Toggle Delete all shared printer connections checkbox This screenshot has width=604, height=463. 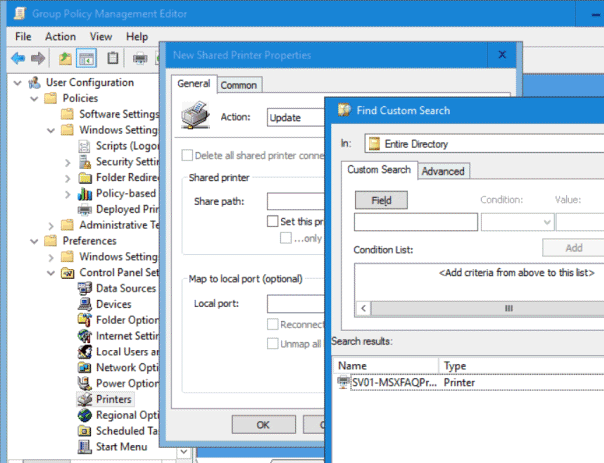(x=187, y=156)
